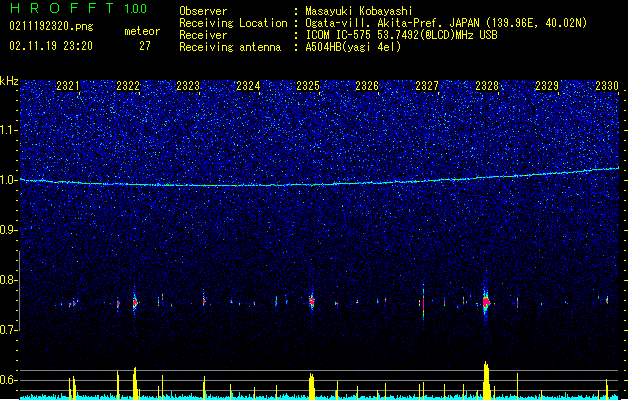Click the Observer label
Viewport: 629px width, 400px height.
(203, 11)
